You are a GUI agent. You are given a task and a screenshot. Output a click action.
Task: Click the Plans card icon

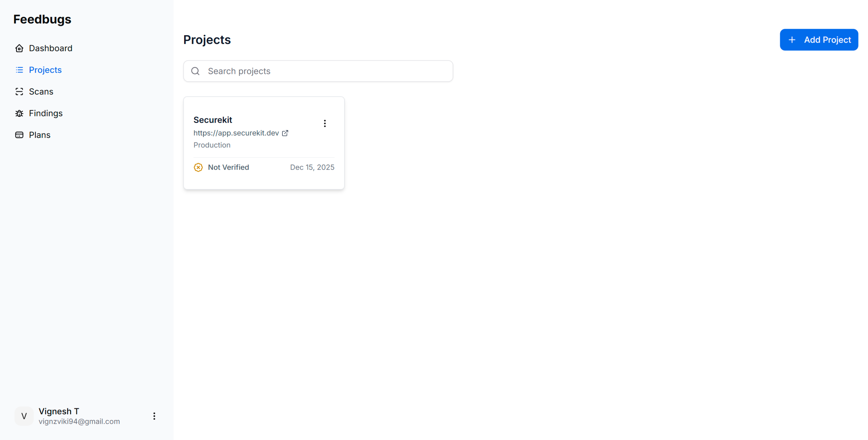click(x=19, y=135)
